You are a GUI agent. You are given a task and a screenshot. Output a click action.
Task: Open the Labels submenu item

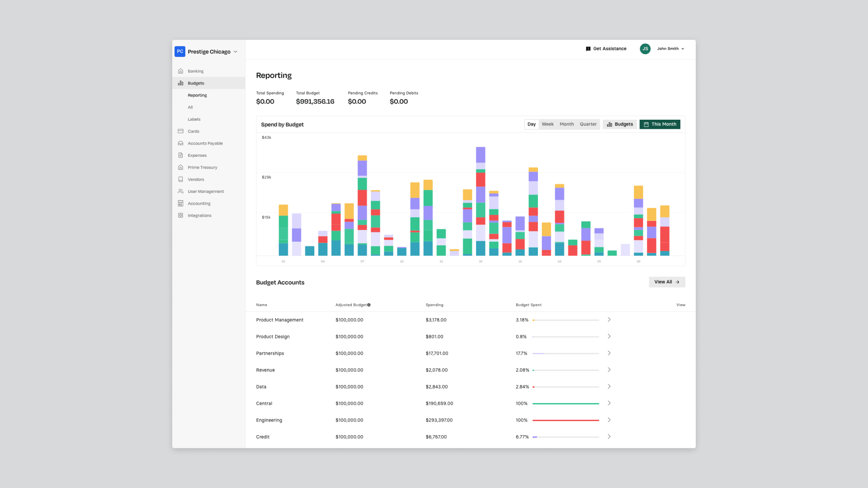(194, 119)
